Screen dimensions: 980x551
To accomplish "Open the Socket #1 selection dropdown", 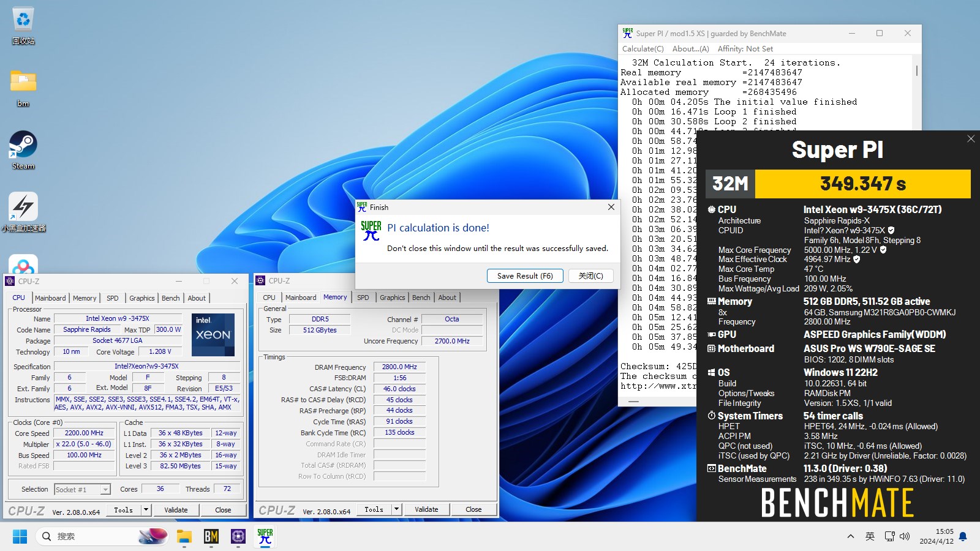I will tap(82, 490).
